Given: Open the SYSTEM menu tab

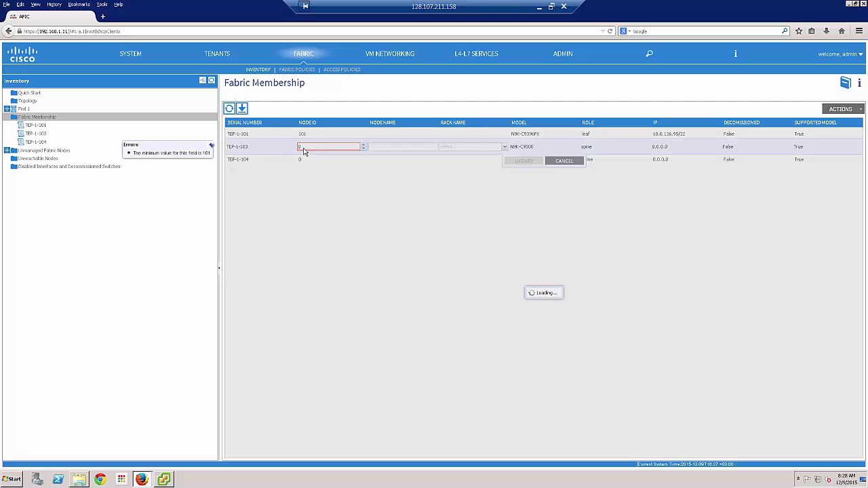Looking at the screenshot, I should 130,54.
